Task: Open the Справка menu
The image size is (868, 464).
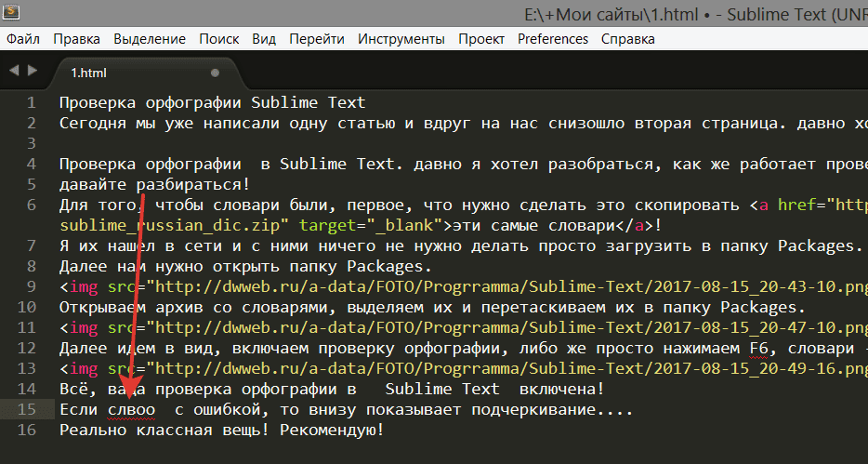Action: (627, 39)
